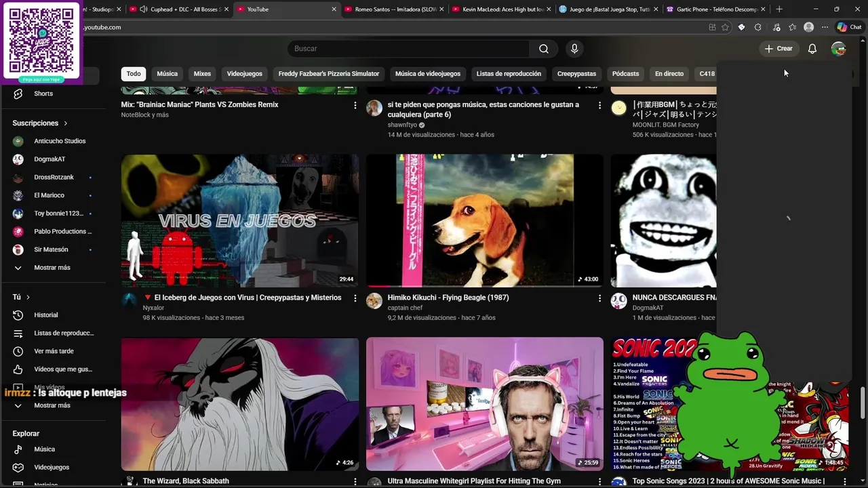
Task: Expand Mostrar más under Tú section
Action: [x=53, y=405]
